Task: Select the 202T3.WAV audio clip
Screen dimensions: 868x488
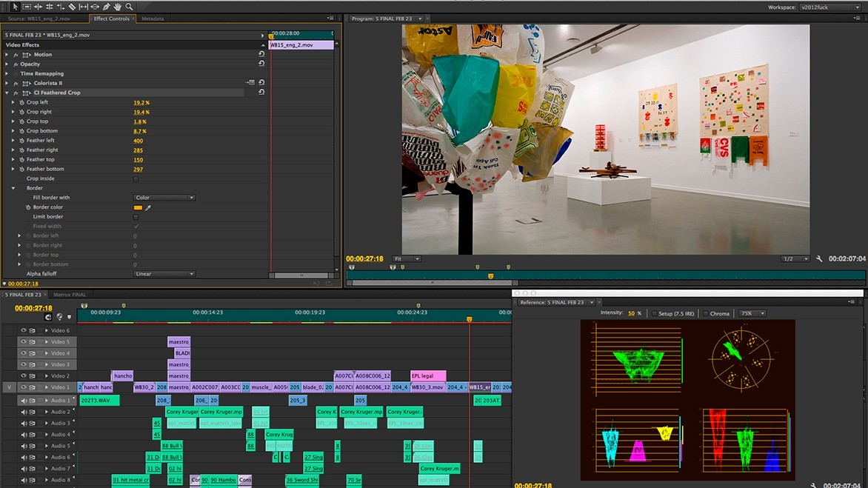Action: pos(99,400)
